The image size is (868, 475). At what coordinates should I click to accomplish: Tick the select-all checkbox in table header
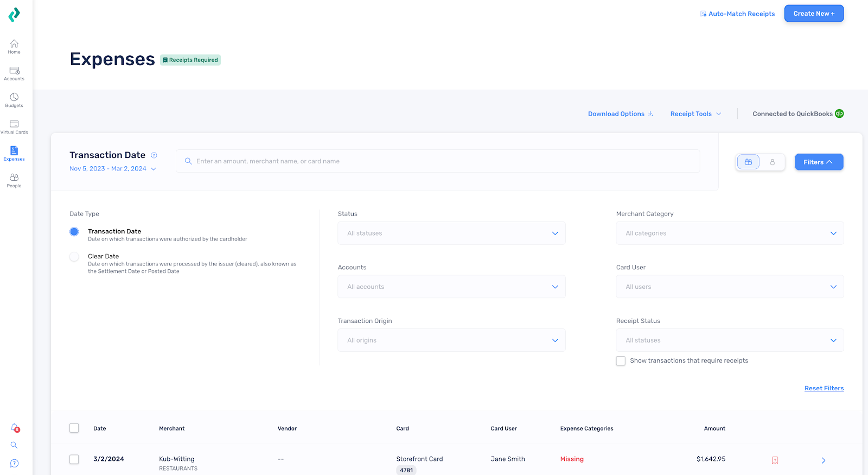74,428
